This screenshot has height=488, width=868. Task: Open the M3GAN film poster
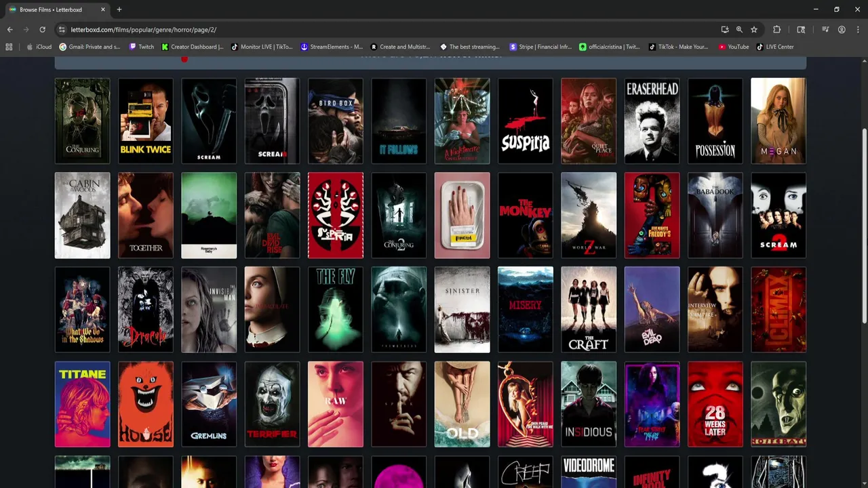[x=778, y=121]
